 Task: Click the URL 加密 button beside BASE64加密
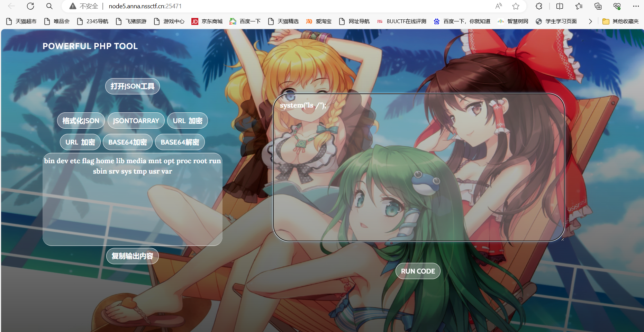click(x=80, y=142)
